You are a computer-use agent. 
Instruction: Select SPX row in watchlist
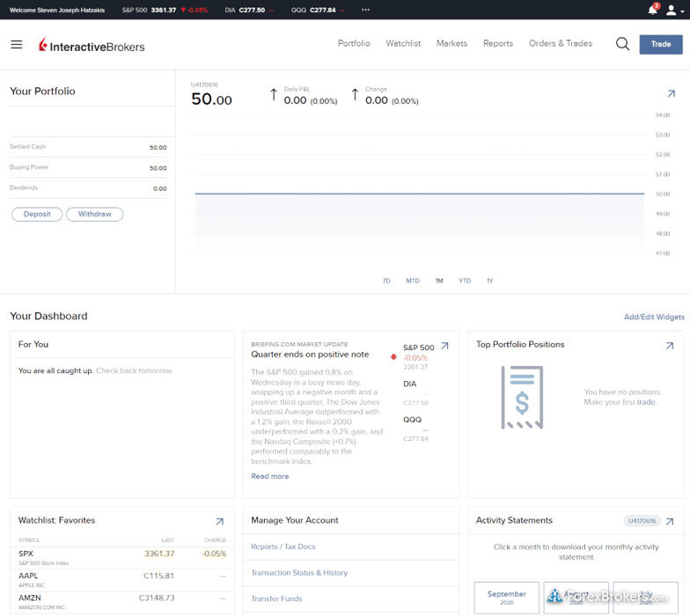pyautogui.click(x=122, y=558)
